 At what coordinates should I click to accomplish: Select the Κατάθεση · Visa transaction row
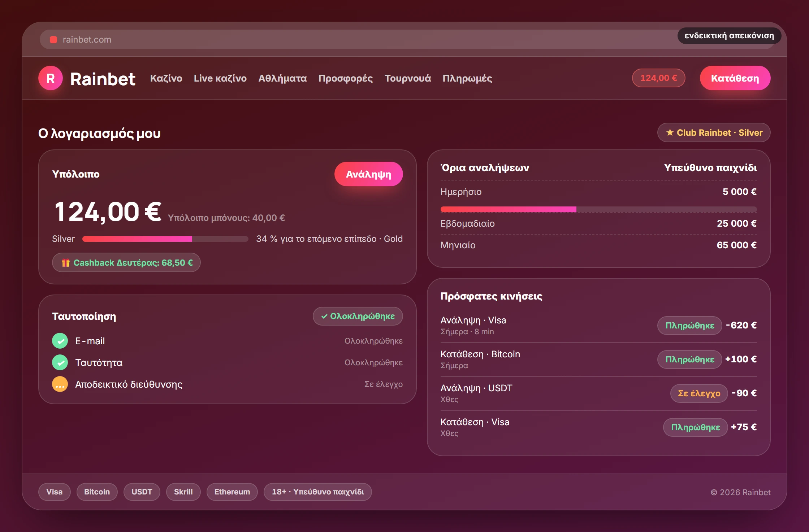[598, 427]
